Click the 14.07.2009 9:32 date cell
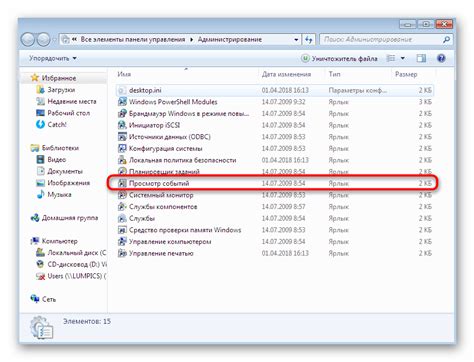This screenshot has height=362, width=474. click(x=283, y=102)
